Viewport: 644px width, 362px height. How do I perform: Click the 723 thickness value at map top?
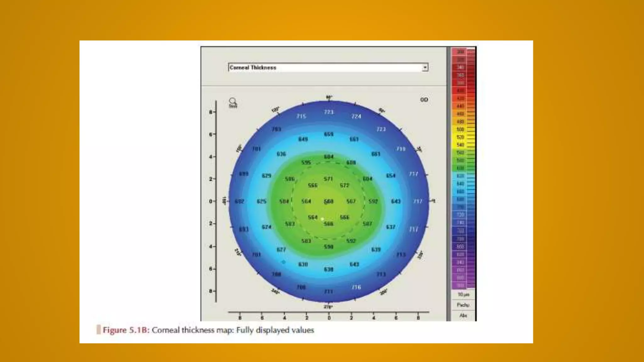click(329, 112)
